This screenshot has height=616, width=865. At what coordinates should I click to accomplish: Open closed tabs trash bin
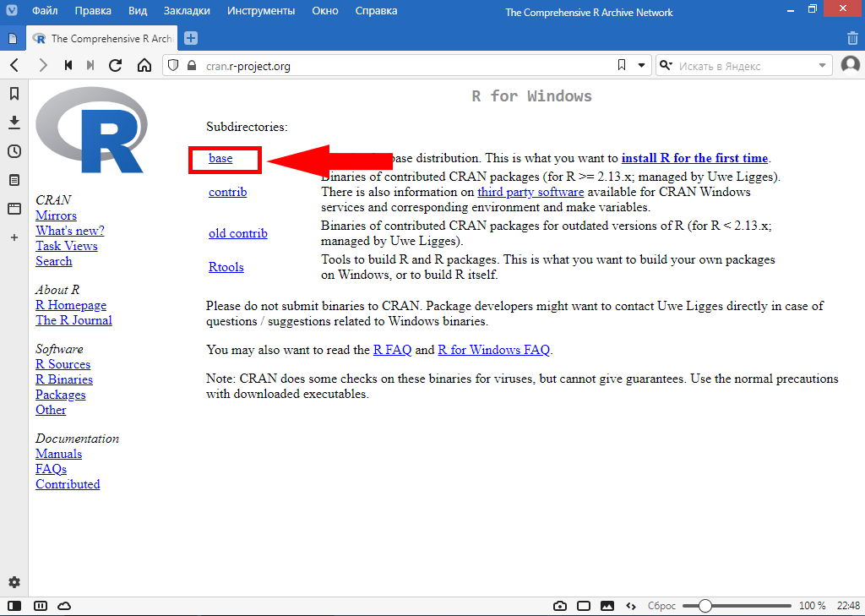tap(852, 38)
